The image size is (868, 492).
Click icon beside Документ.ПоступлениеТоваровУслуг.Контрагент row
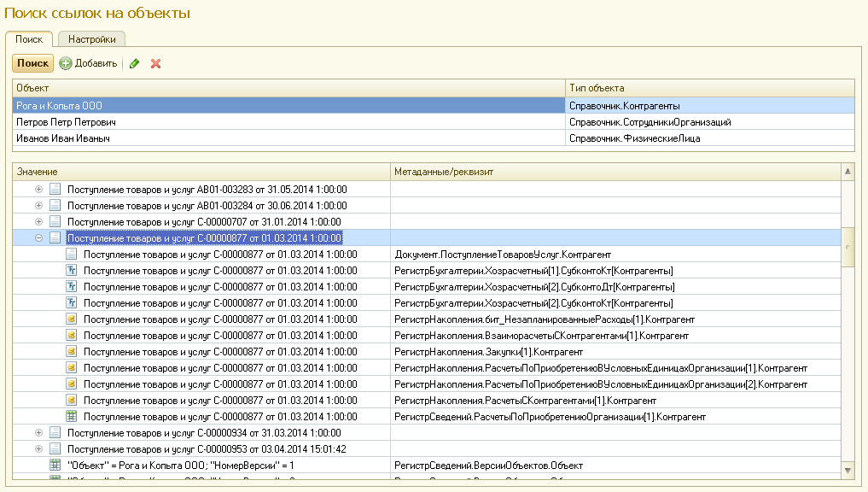click(x=72, y=255)
